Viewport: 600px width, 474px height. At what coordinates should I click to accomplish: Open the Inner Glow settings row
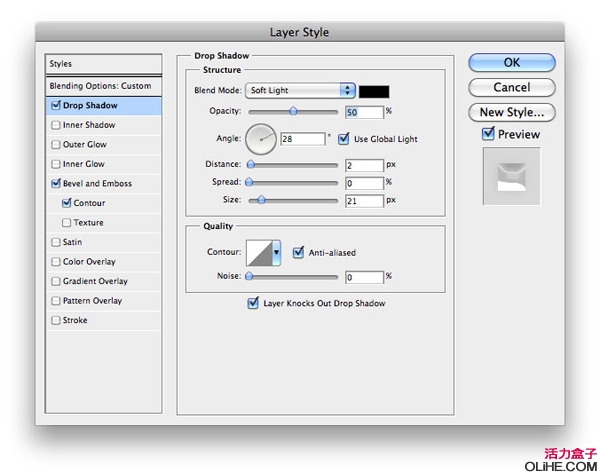point(103,164)
